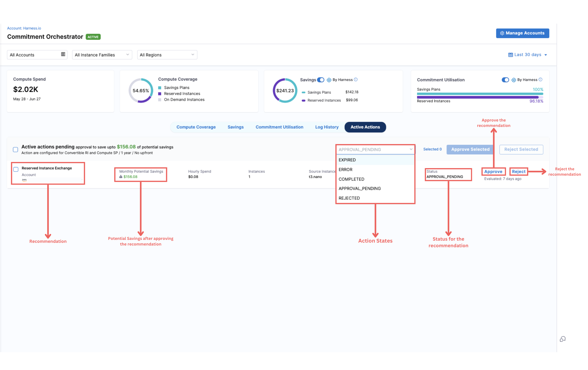Click the info icon beside Commitment Utilisation By Harness
This screenshot has height=370, width=588.
(x=540, y=80)
